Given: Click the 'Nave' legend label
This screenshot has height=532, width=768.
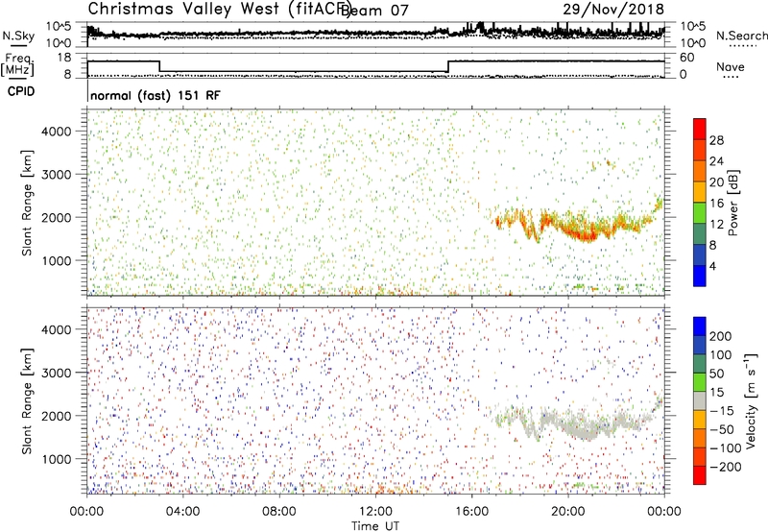Looking at the screenshot, I should click(x=731, y=66).
